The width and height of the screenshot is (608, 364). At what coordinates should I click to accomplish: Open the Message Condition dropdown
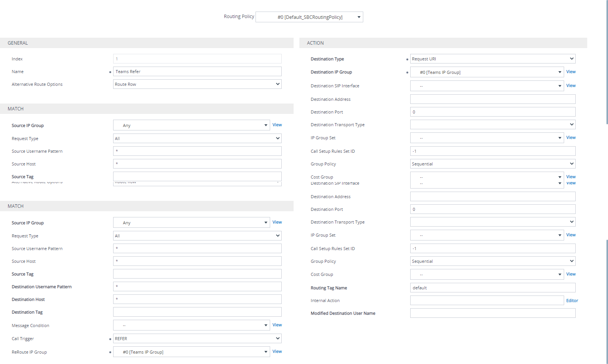click(x=191, y=326)
